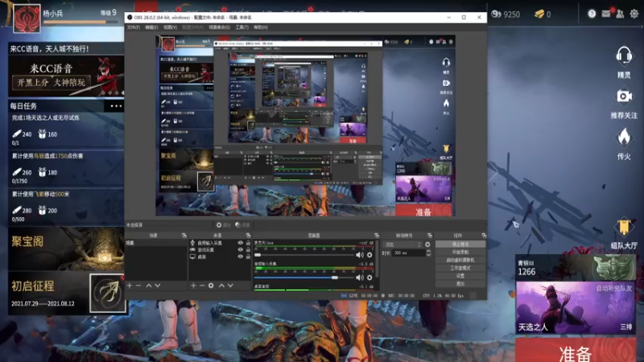The width and height of the screenshot is (644, 362).
Task: Open the 场景集合(S) menu in OBS
Action: click(x=219, y=27)
